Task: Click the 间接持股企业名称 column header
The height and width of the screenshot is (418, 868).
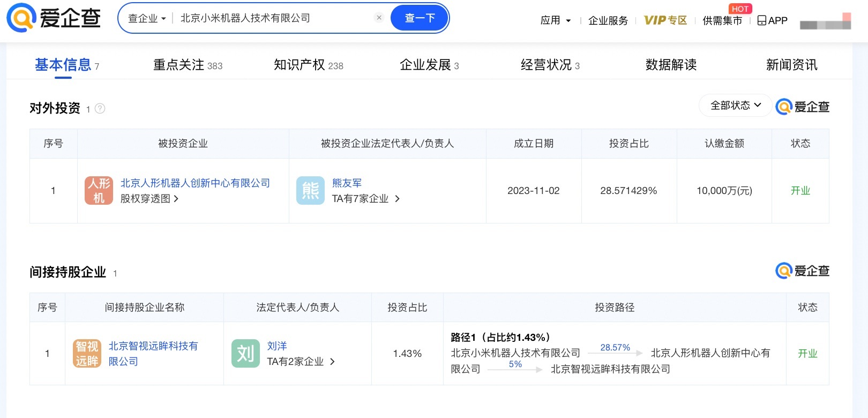Action: click(x=144, y=308)
